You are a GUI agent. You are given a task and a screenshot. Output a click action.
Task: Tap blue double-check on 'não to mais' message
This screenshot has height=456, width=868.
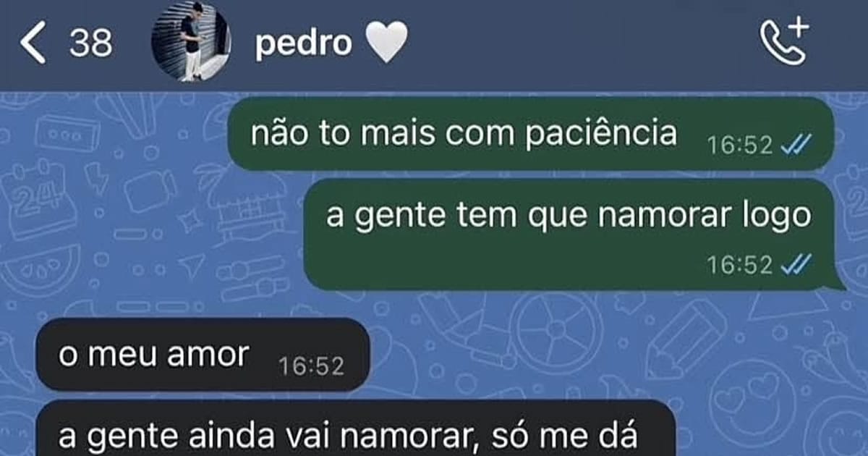(x=796, y=145)
